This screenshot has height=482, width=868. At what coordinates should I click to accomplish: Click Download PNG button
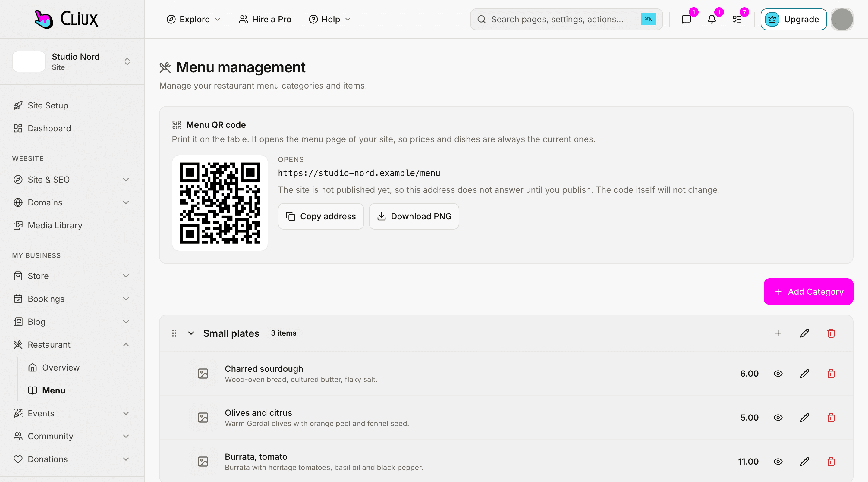pyautogui.click(x=414, y=216)
